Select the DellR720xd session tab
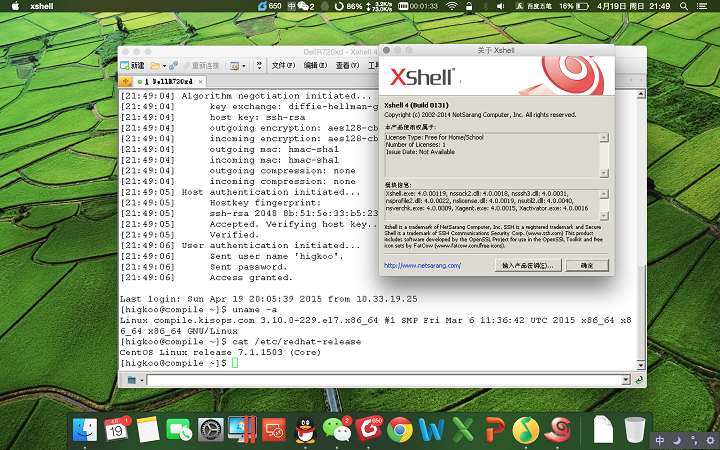 169,82
